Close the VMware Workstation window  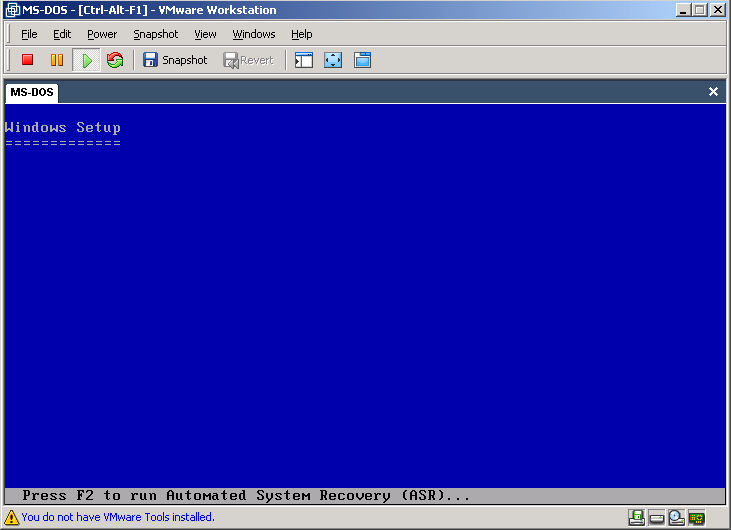(x=718, y=10)
